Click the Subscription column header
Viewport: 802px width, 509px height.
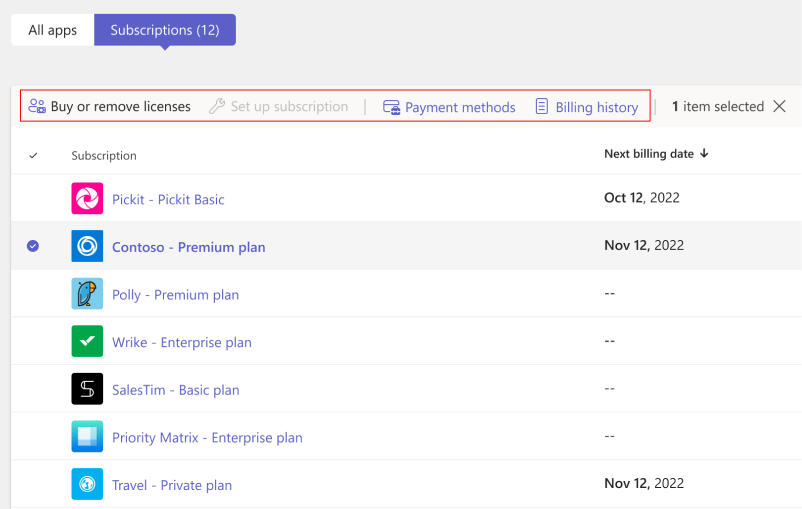pyautogui.click(x=104, y=155)
